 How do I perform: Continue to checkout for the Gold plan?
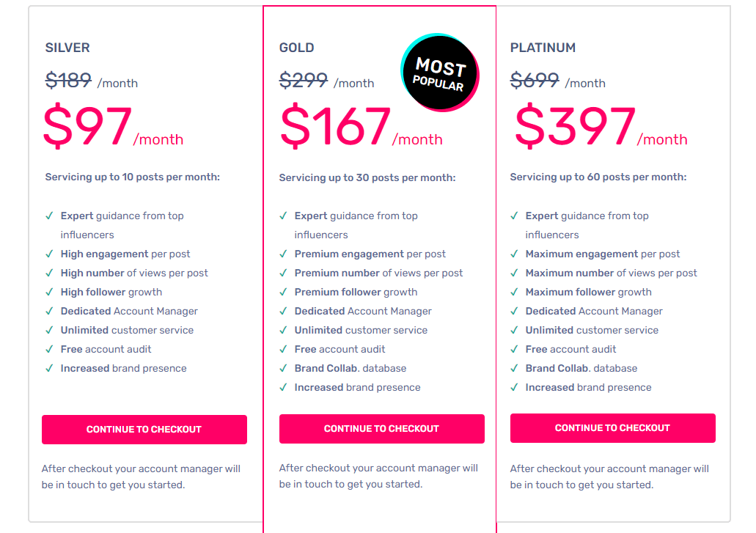pyautogui.click(x=381, y=429)
